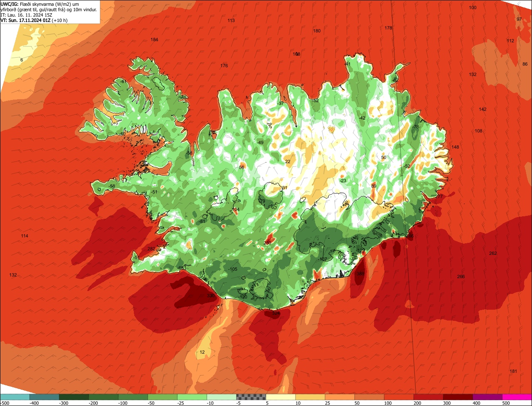The width and height of the screenshot is (532, 406).
Task: Click the value 6 on the yellow area
Action: pyautogui.click(x=22, y=60)
